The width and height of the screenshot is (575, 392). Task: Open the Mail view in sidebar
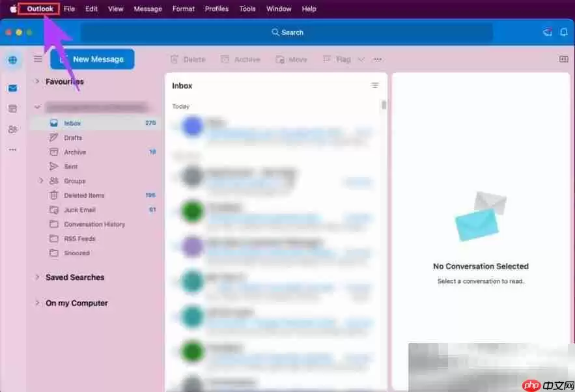12,88
